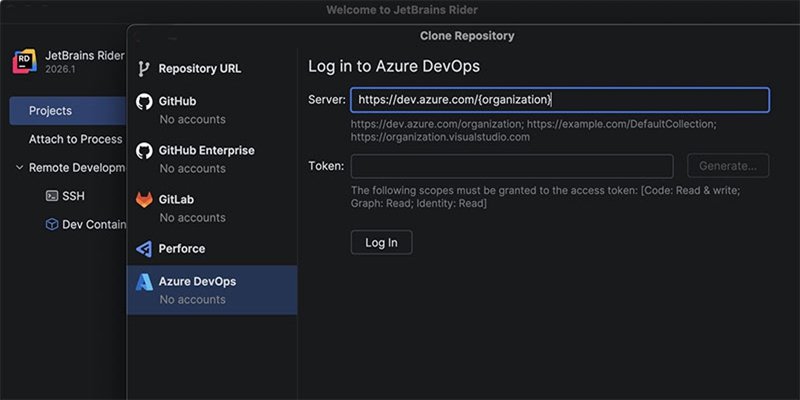Open the Projects section
This screenshot has width=800, height=400.
point(68,111)
